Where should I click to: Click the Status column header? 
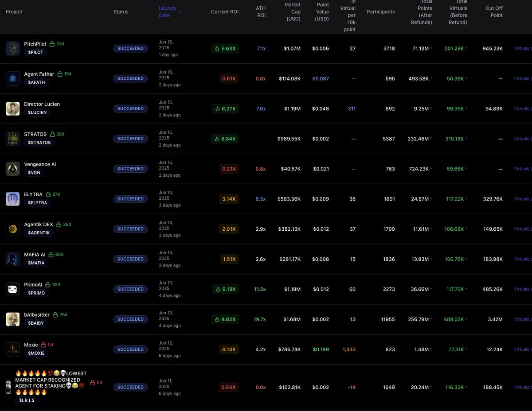pos(121,12)
